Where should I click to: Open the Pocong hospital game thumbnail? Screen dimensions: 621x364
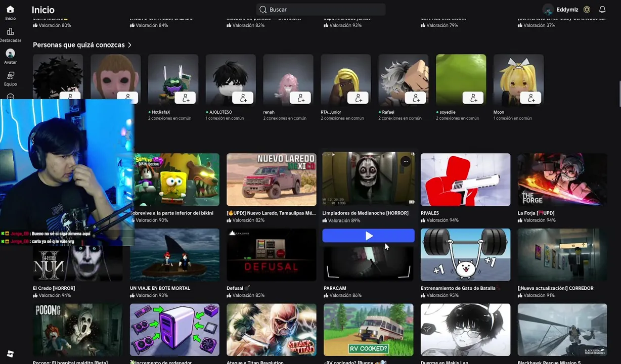click(77, 330)
